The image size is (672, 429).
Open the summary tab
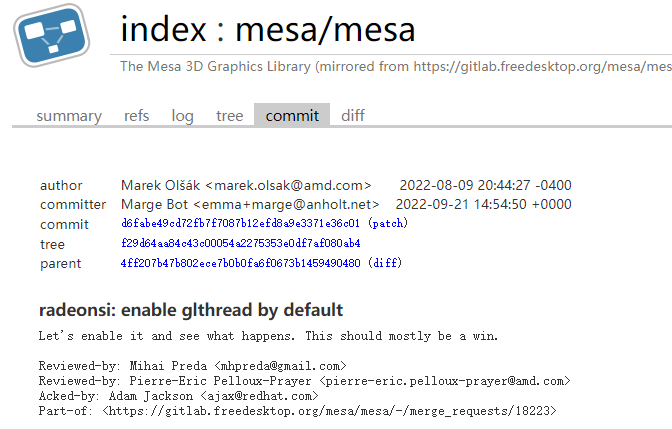click(x=69, y=116)
